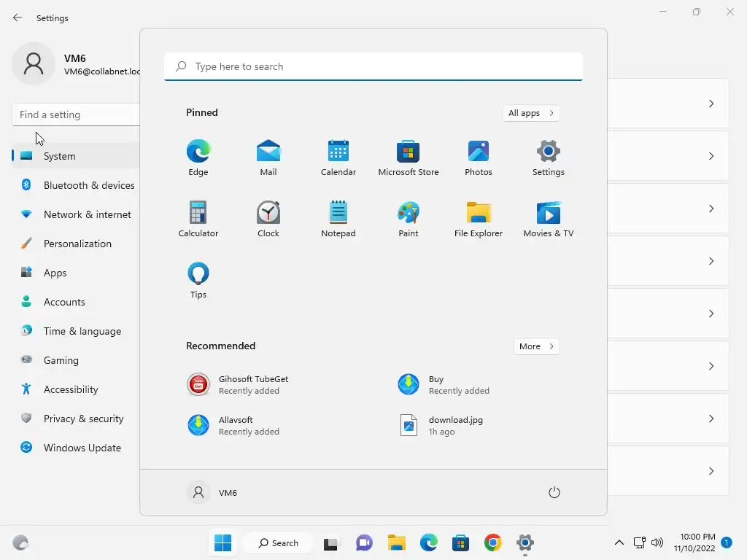747x560 pixels.
Task: Click the Find a setting search field
Action: click(x=76, y=114)
